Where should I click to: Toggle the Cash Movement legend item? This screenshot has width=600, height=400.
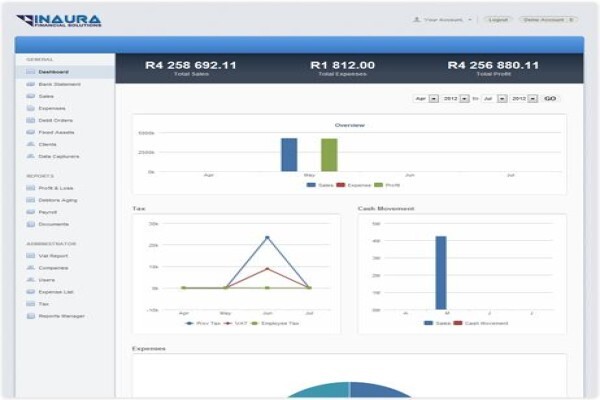481,323
